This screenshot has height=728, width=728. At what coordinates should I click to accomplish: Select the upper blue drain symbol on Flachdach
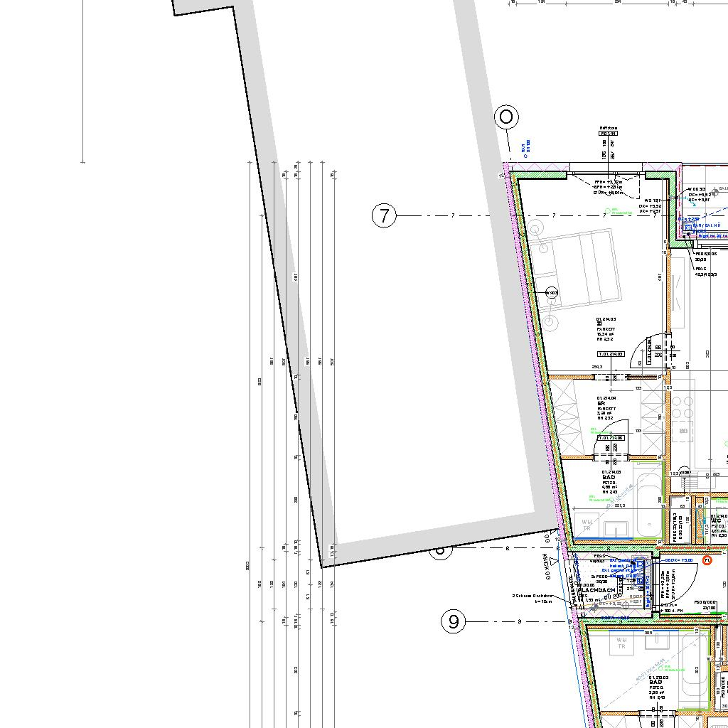tap(640, 565)
